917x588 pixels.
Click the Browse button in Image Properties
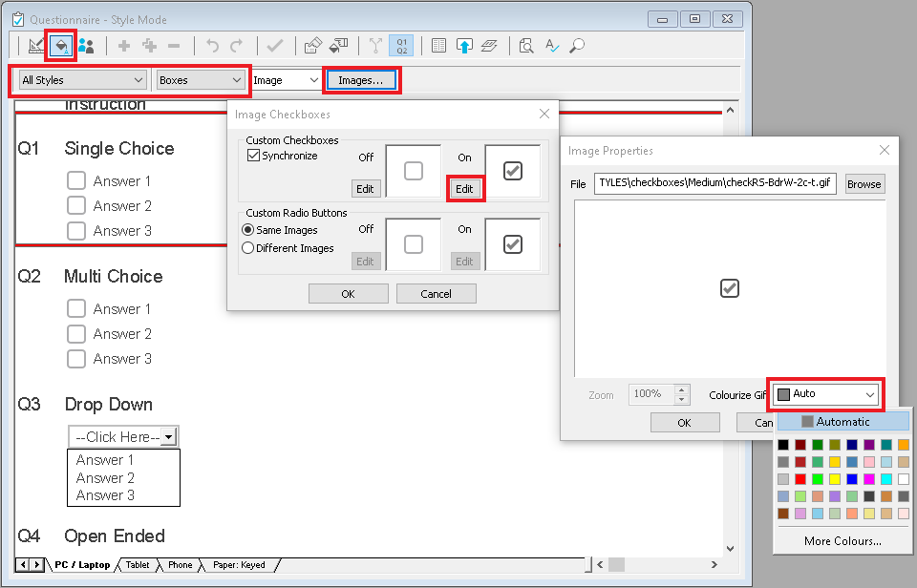(x=864, y=183)
